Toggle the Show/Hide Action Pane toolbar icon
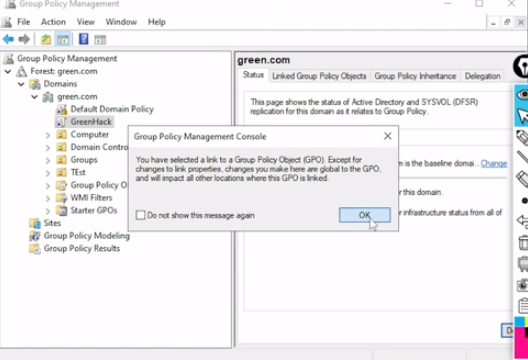Screen dimensions: 528x360 [100, 40]
